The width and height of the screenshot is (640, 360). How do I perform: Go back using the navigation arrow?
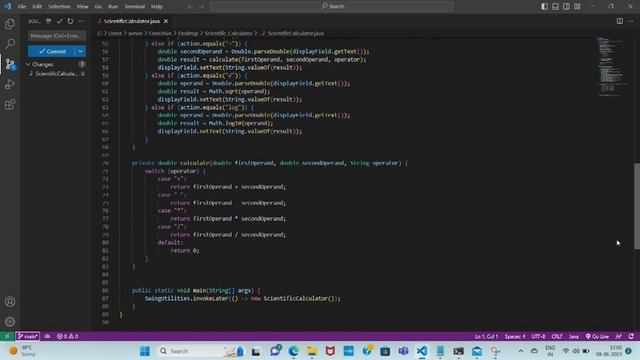click(x=190, y=7)
